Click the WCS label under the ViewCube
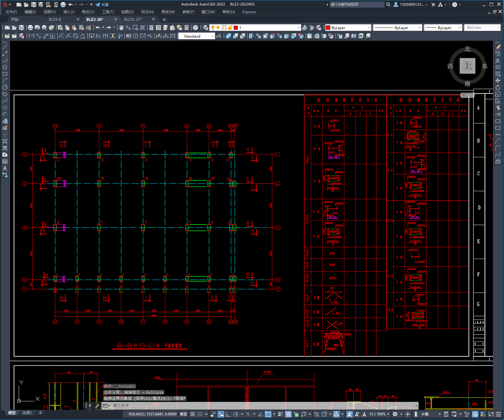The image size is (504, 420). tap(465, 95)
